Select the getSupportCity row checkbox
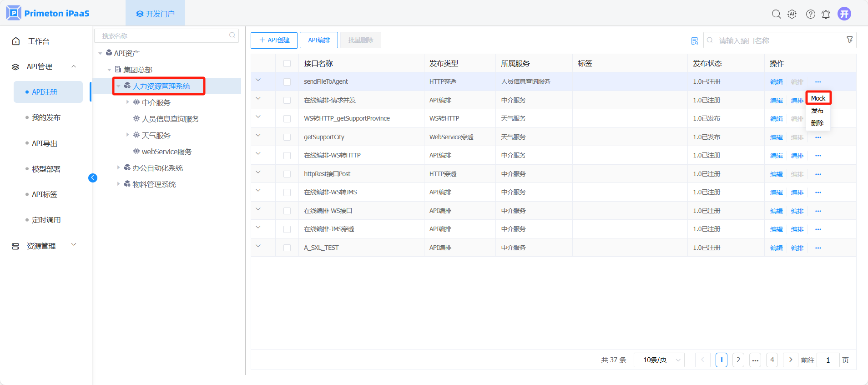868x385 pixels. (x=287, y=137)
